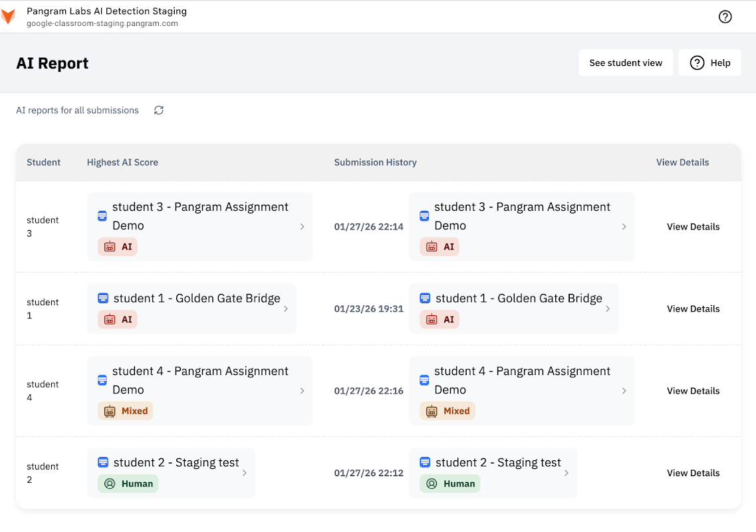View Details for student 1
Image resolution: width=756 pixels, height=532 pixels.
693,309
